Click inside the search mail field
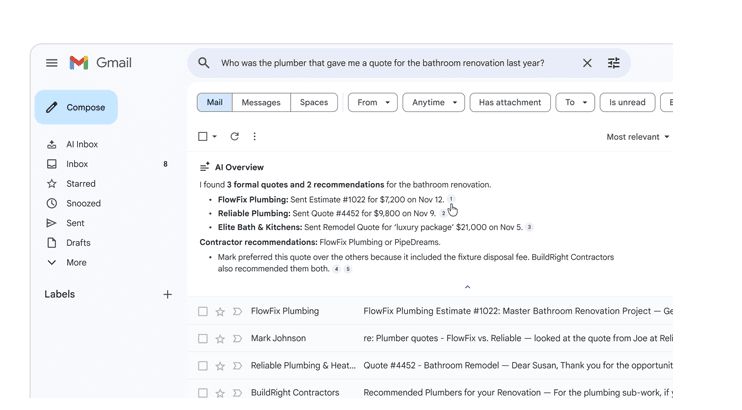742x410 pixels. click(x=390, y=63)
